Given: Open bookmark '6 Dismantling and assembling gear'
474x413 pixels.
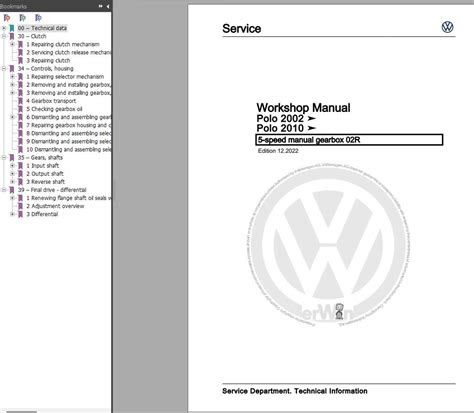Looking at the screenshot, I should [x=69, y=117].
